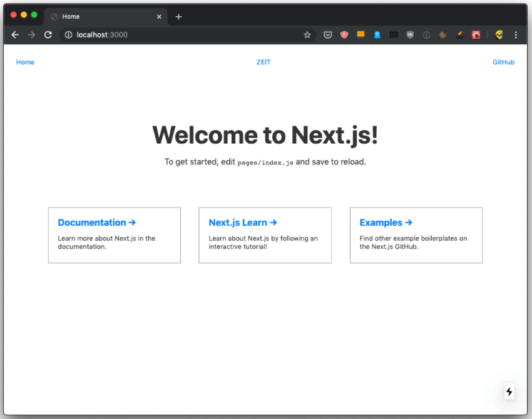Open the Chrome profile avatar icon
The width and height of the screenshot is (532, 419).
(x=499, y=34)
